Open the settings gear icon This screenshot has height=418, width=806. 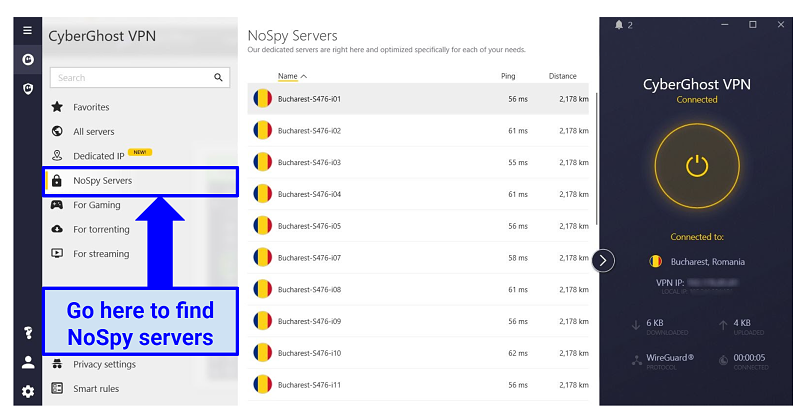[28, 392]
